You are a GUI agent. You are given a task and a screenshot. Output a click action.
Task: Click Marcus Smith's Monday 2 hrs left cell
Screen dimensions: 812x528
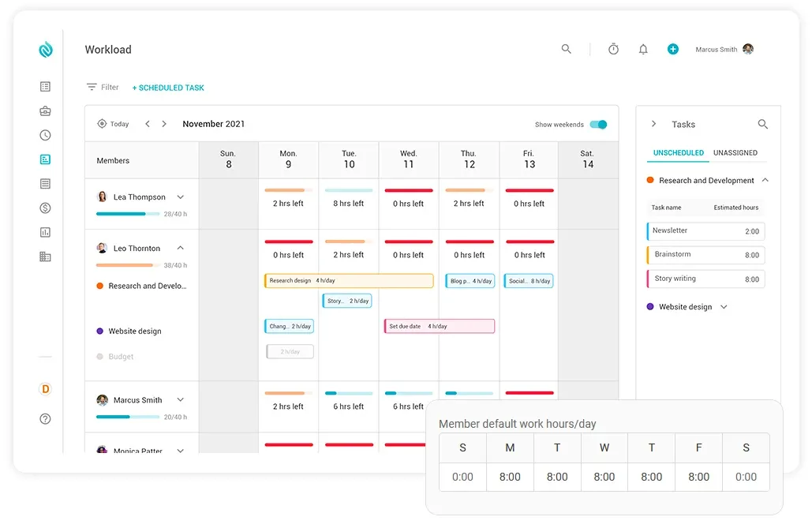[289, 406]
